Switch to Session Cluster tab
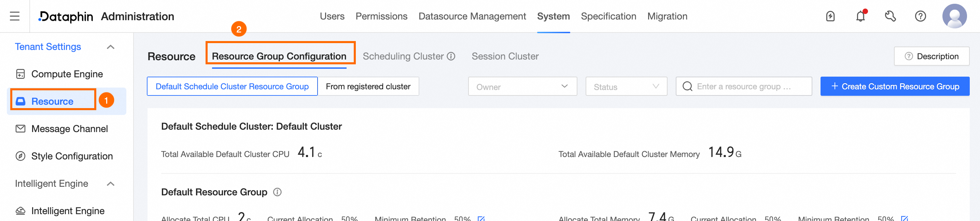Image resolution: width=980 pixels, height=221 pixels. (x=505, y=56)
